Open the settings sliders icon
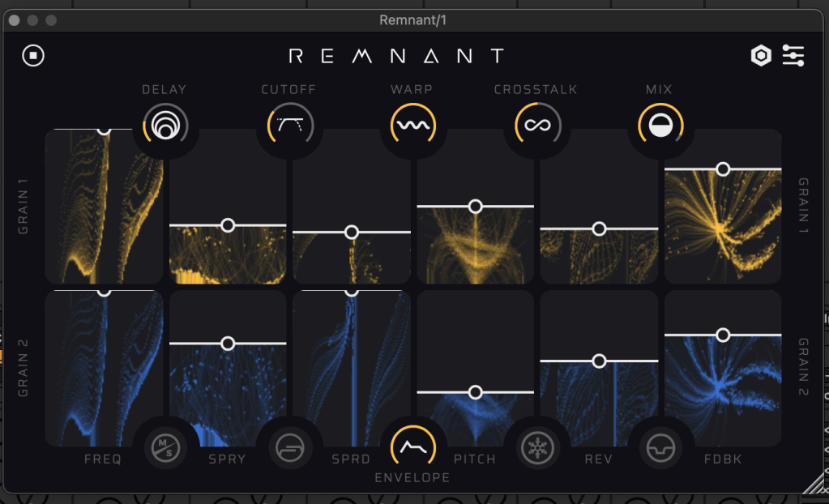Viewport: 829px width, 504px height. coord(793,56)
